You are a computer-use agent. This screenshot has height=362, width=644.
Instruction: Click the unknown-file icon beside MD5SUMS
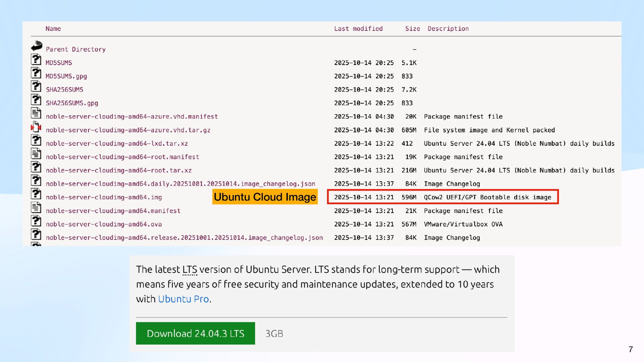(36, 60)
